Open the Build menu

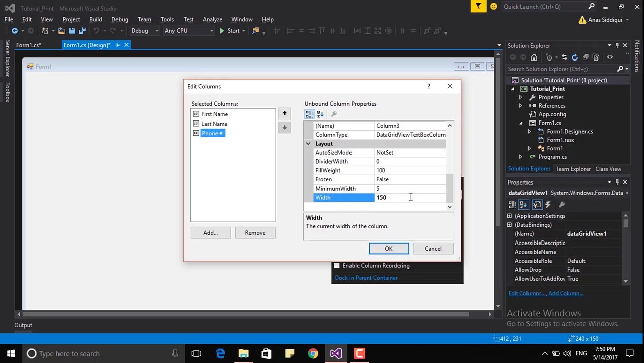(95, 19)
